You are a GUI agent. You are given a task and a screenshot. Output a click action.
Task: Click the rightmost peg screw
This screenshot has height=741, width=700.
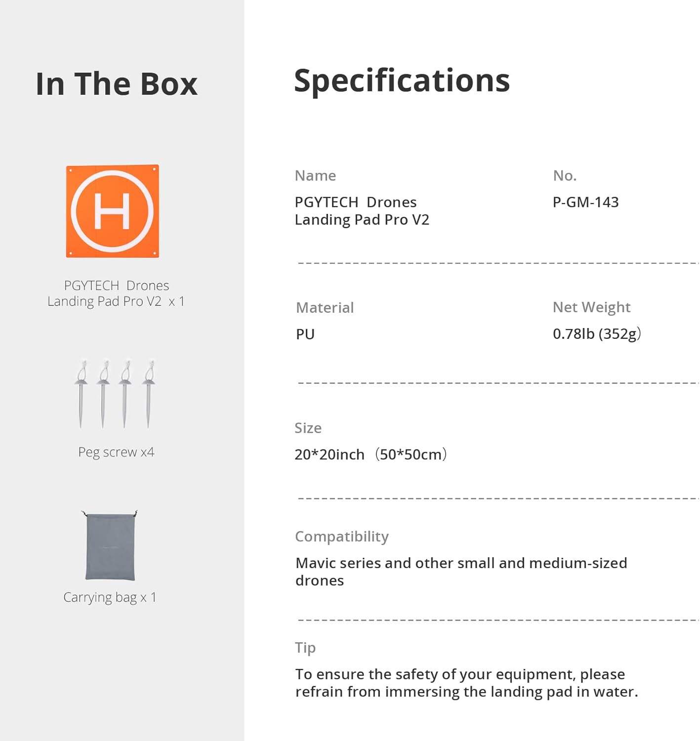point(149,394)
